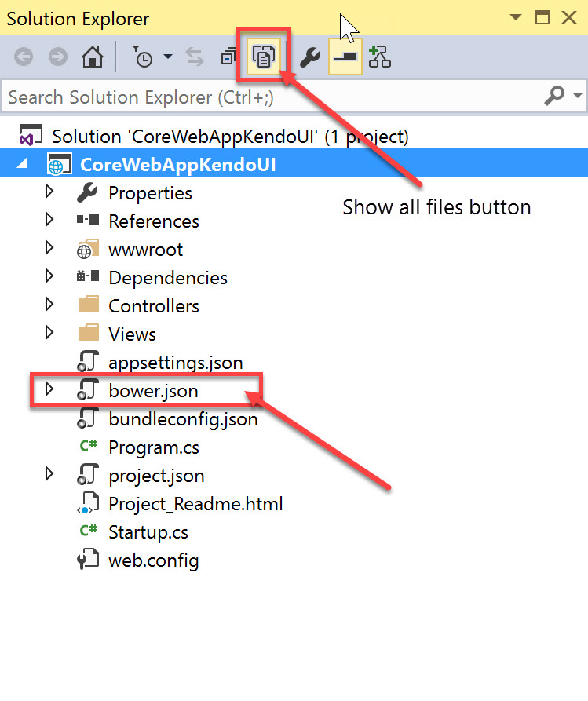588x701 pixels.
Task: Select bower.json file
Action: click(153, 391)
